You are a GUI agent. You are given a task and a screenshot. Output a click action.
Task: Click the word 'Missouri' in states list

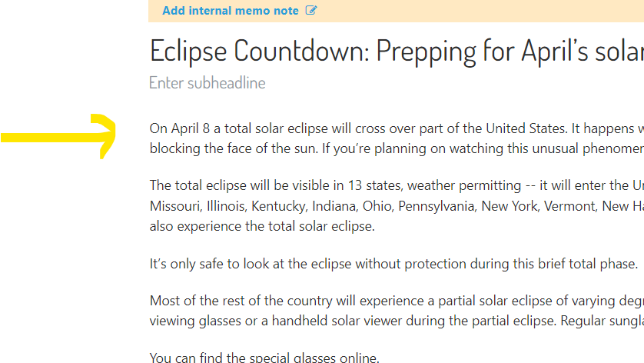pos(174,206)
